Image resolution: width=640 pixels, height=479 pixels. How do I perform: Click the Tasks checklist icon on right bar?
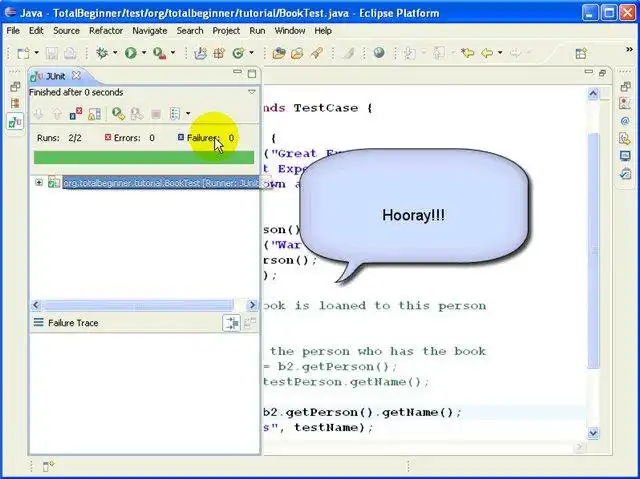[624, 174]
